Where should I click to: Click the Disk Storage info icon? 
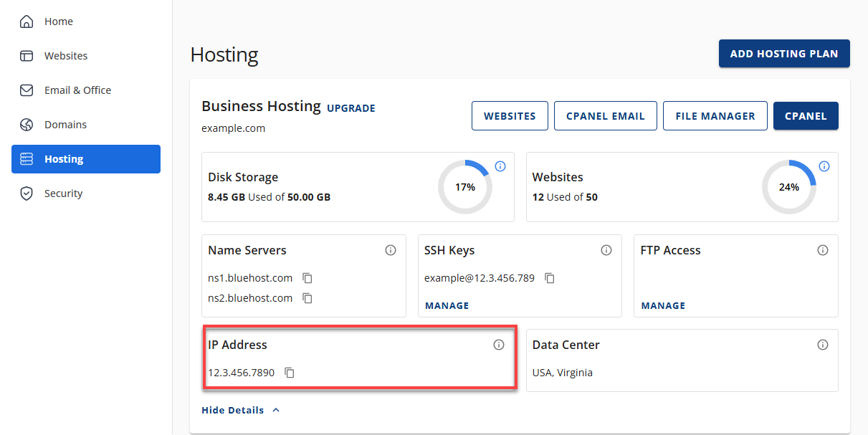pos(500,166)
